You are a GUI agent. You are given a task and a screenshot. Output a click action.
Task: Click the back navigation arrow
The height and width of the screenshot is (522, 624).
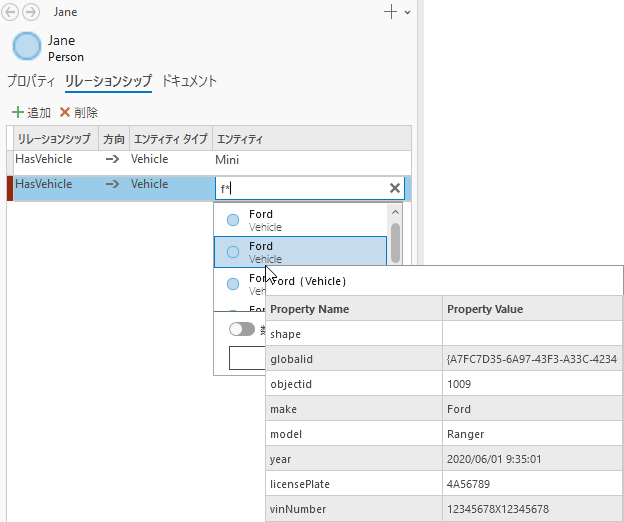(x=13, y=13)
